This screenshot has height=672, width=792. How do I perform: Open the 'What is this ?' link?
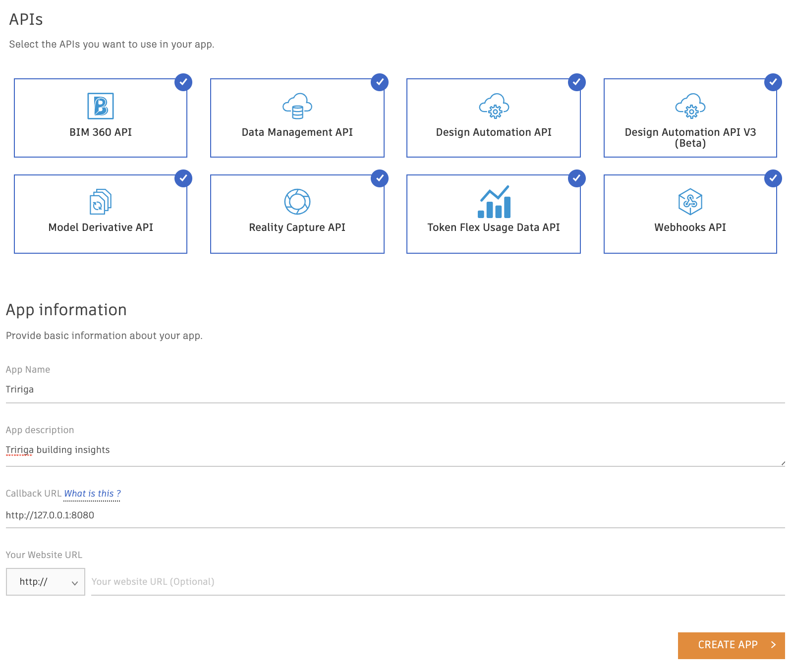tap(92, 494)
